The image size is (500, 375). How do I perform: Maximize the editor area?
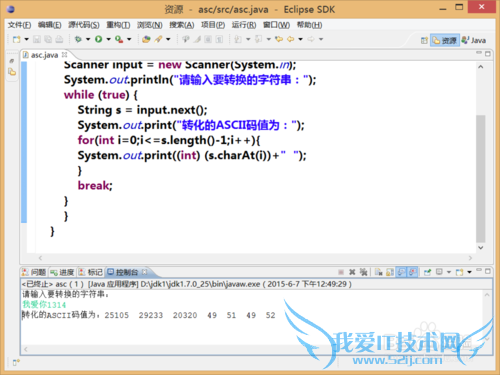(x=488, y=53)
